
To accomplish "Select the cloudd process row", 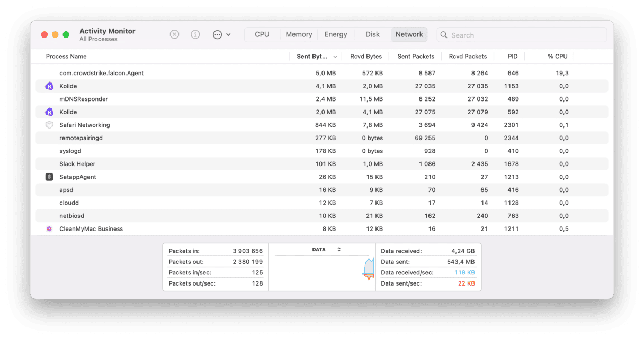I will click(322, 203).
